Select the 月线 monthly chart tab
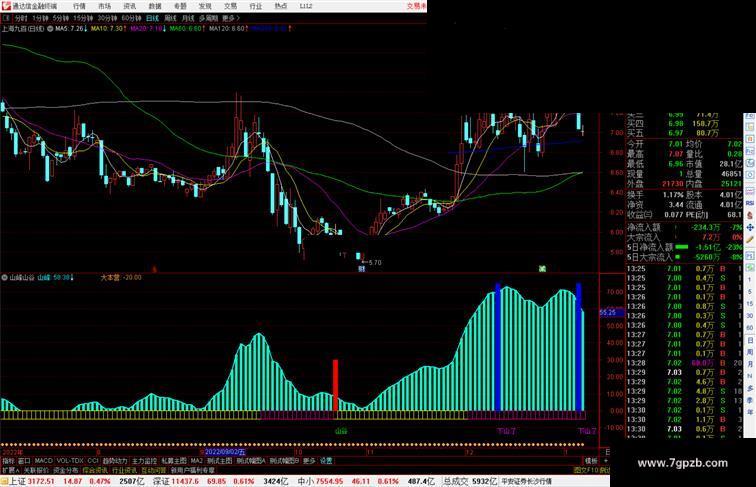Screen dimensions: 756x487 pos(188,18)
